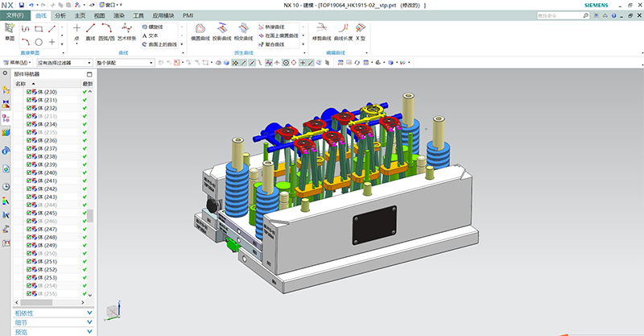Uncheck the 体 (247) checkbox

[29, 229]
